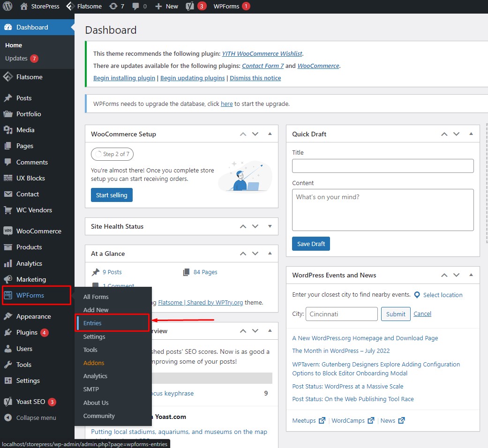
Task: Open the 84 Pages link
Action: pyautogui.click(x=205, y=272)
